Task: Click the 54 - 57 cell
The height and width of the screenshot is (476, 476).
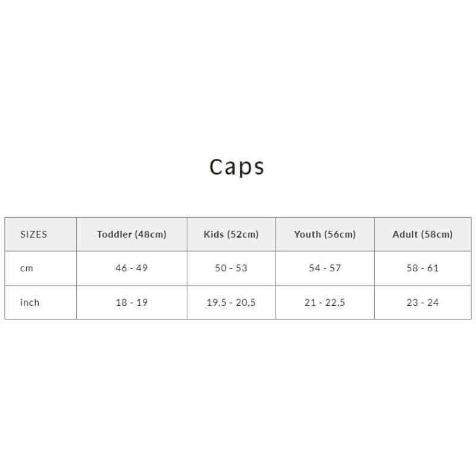Action: point(325,268)
